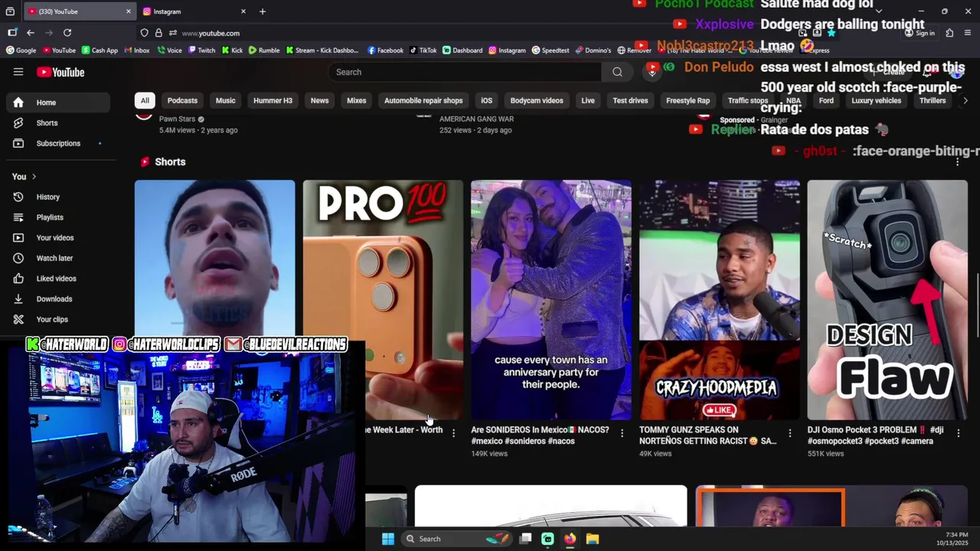Open a new browser tab
The image size is (980, 551).
[x=263, y=11]
